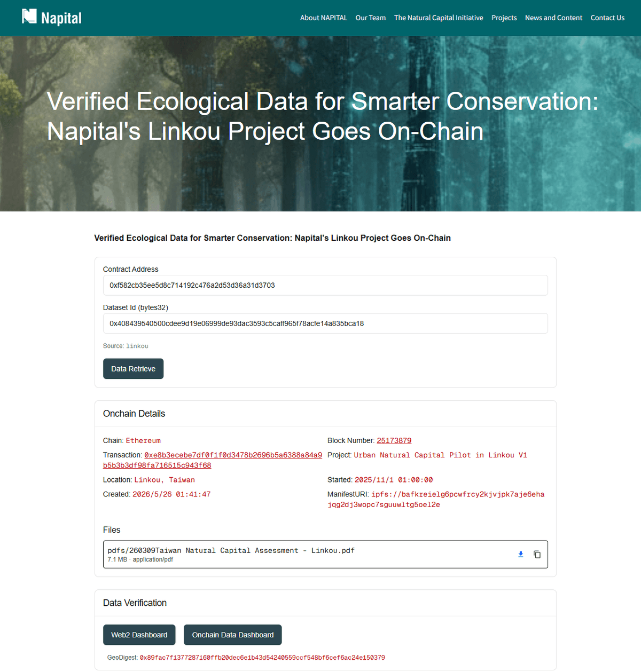Click the Data Retrieve button
The image size is (641, 672).
pyautogui.click(x=133, y=369)
